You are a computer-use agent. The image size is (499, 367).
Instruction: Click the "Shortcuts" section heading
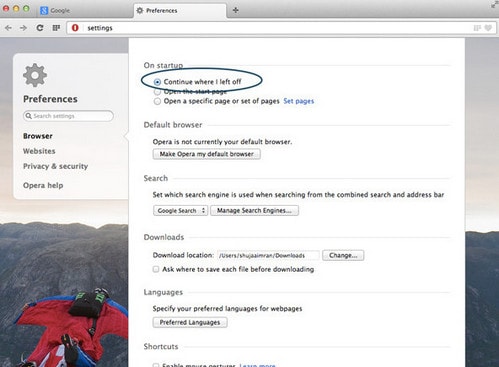pos(161,347)
